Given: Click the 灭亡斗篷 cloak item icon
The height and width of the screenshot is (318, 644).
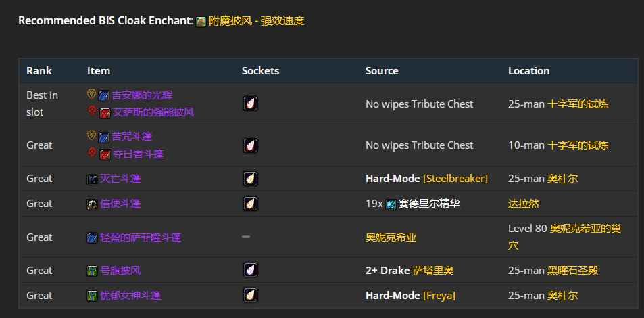Looking at the screenshot, I should point(93,179).
